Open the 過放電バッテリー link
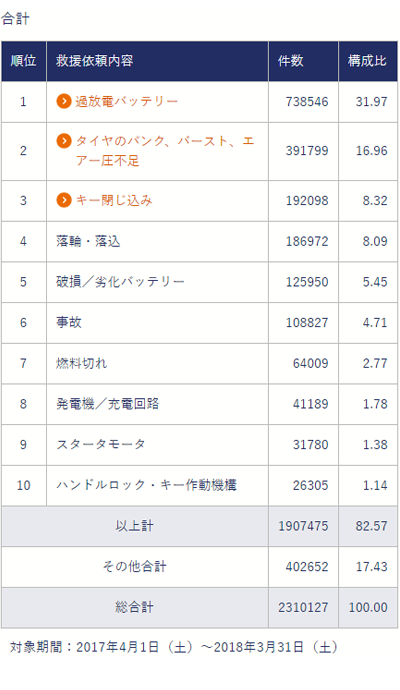 point(126,102)
